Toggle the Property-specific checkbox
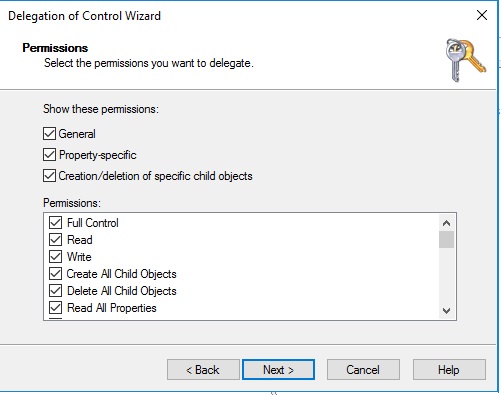The width and height of the screenshot is (501, 395). click(49, 155)
